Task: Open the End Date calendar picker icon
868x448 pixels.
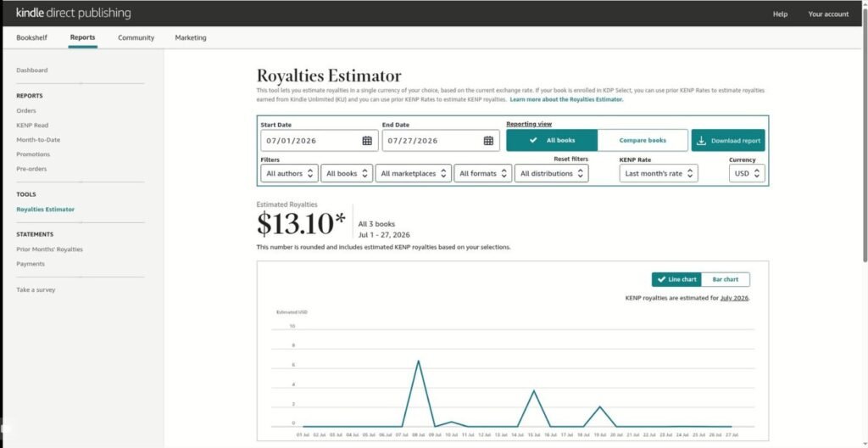Action: click(488, 141)
